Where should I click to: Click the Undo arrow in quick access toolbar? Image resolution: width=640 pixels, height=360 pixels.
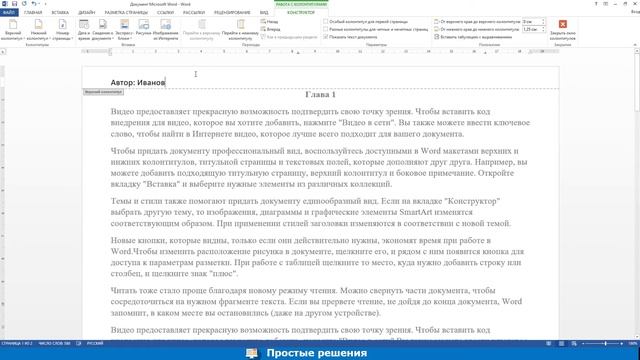coord(34,4)
